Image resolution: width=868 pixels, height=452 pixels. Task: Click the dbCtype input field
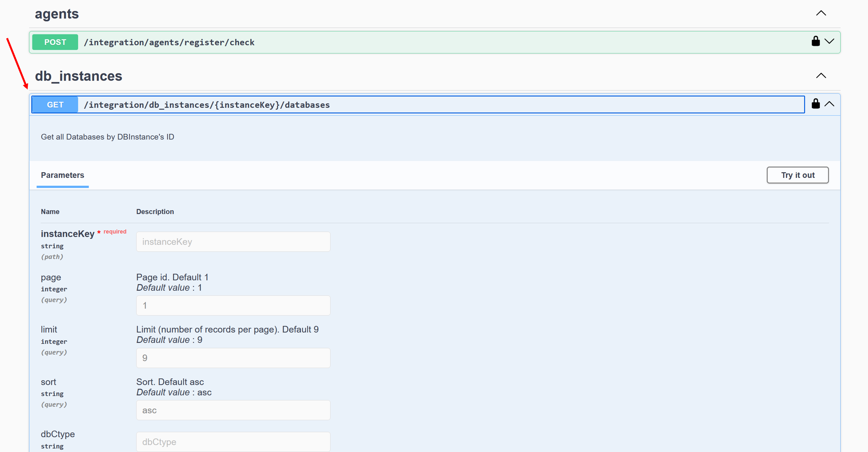click(x=233, y=442)
